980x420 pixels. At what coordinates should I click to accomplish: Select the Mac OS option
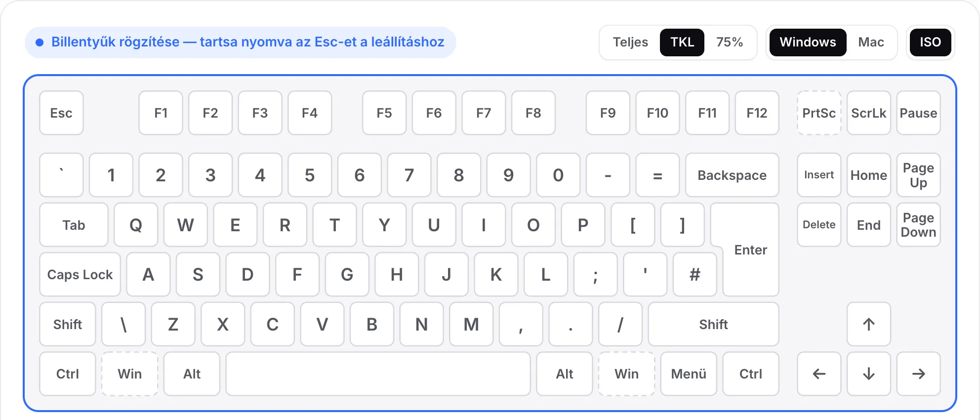click(x=871, y=42)
